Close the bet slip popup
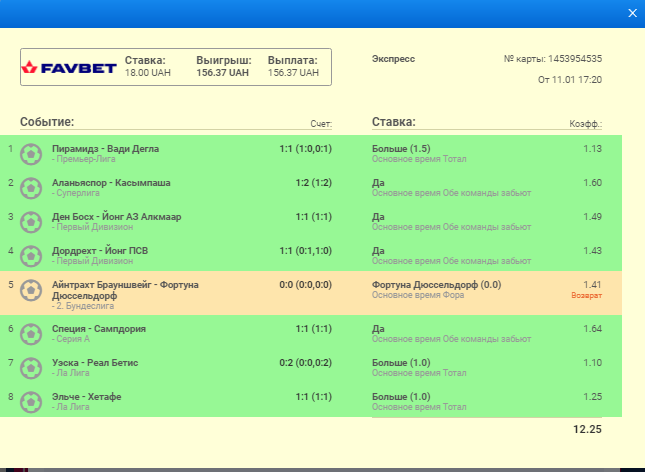Image resolution: width=645 pixels, height=472 pixels. [631, 12]
